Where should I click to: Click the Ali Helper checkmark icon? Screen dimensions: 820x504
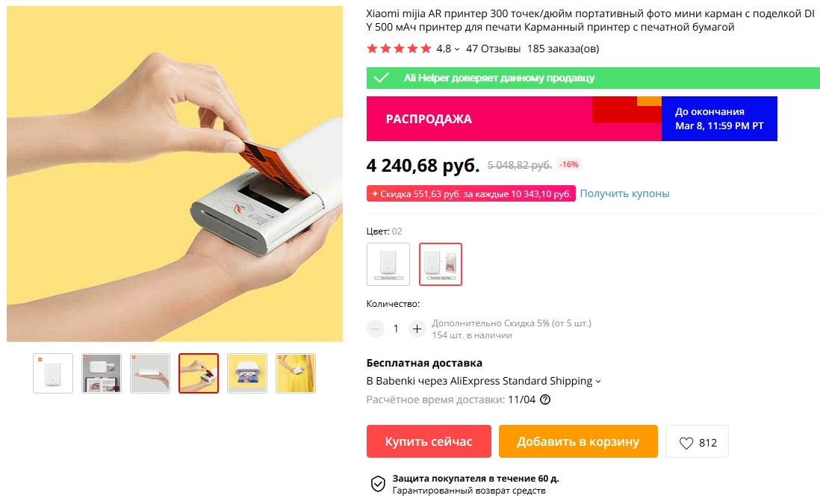pyautogui.click(x=382, y=78)
